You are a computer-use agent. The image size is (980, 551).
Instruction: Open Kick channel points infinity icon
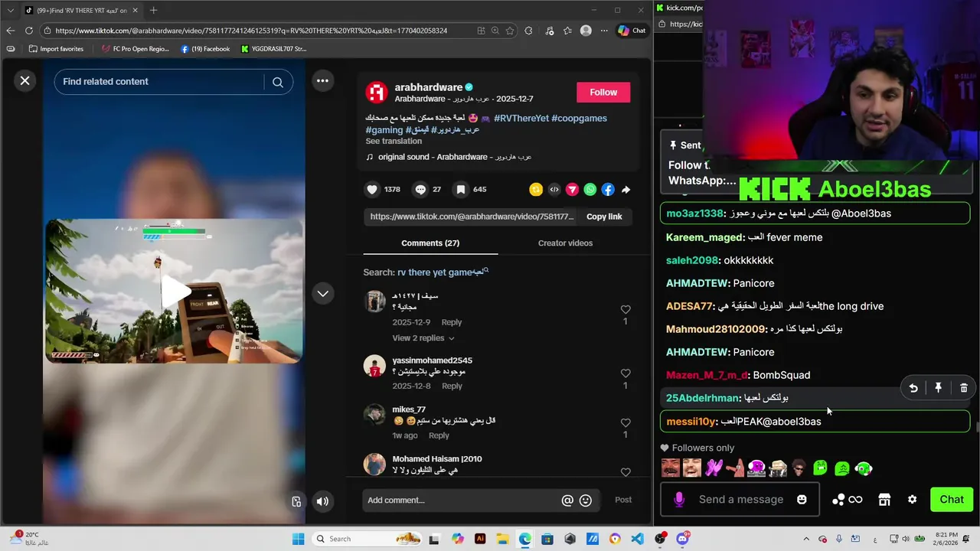[848, 500]
